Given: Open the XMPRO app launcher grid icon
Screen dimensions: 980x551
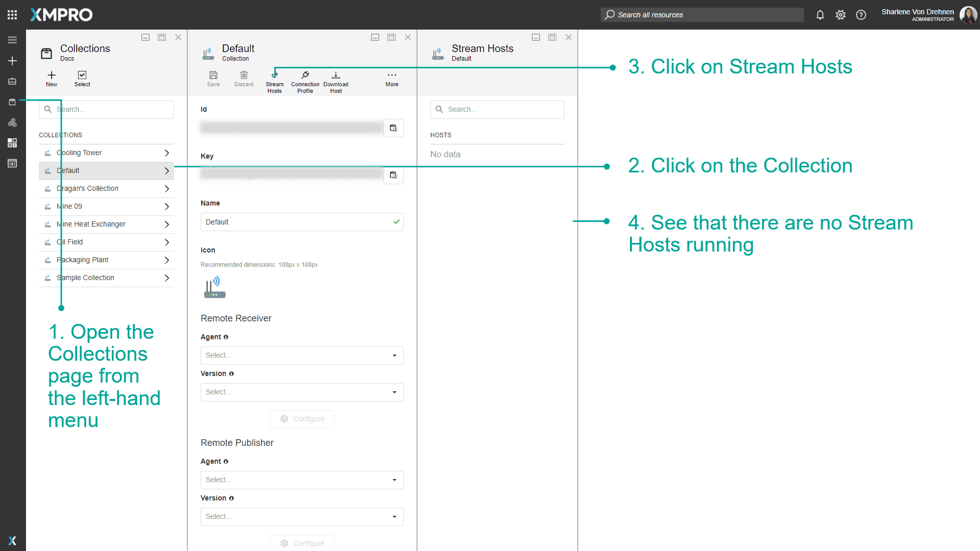Looking at the screenshot, I should coord(12,14).
